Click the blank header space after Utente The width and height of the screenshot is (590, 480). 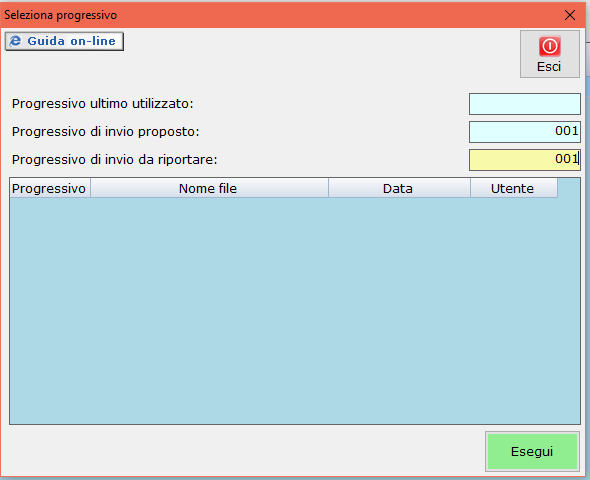pos(569,188)
